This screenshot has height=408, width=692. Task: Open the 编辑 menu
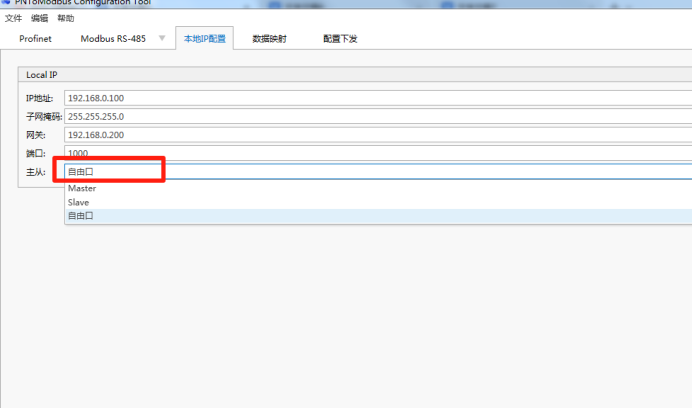click(39, 18)
